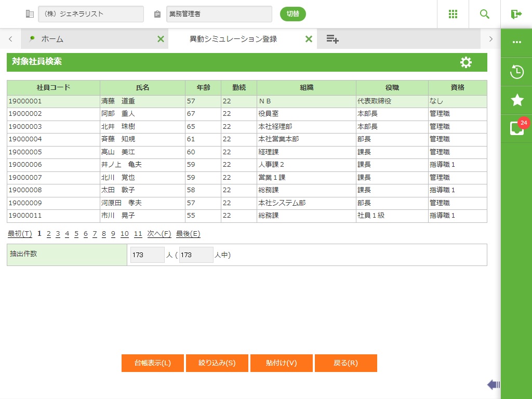The width and height of the screenshot is (532, 399).
Task: Collapse the sidebar with purple arrow icon
Action: click(x=494, y=384)
